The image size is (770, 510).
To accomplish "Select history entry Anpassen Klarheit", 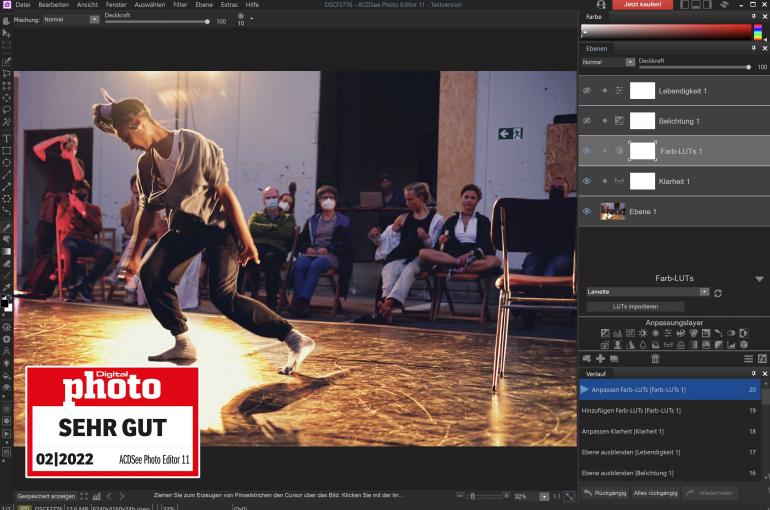I will click(670, 431).
